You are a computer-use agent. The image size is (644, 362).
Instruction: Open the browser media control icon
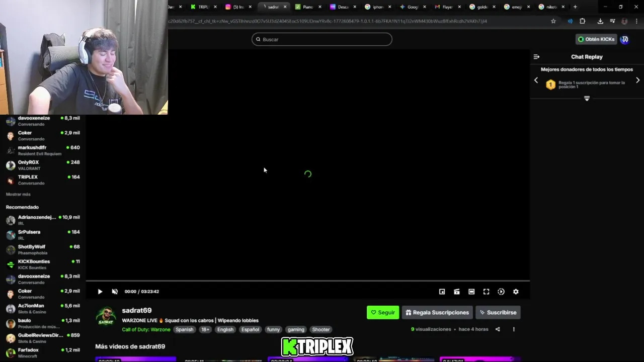point(612,21)
